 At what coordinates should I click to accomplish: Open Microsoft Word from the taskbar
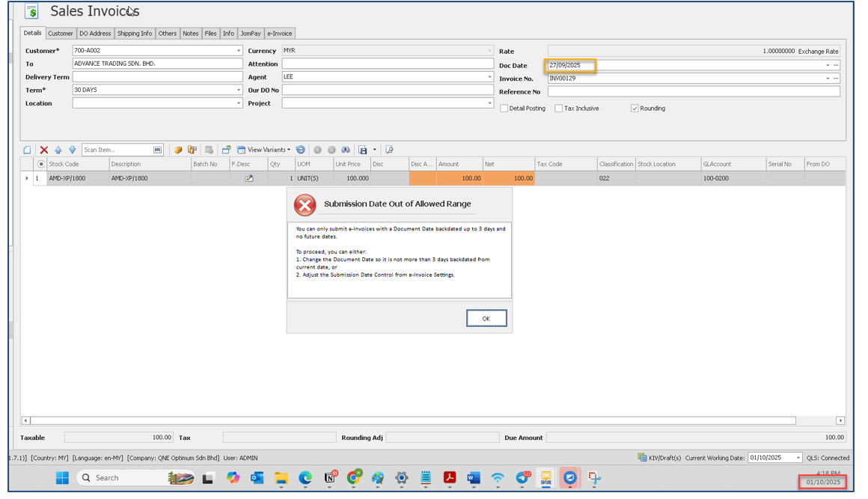474,478
